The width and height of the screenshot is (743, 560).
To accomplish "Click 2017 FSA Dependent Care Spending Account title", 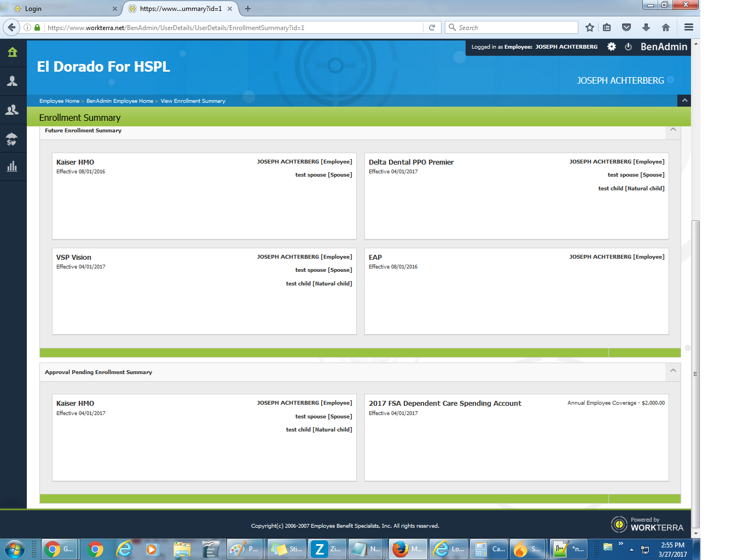I will tap(445, 404).
